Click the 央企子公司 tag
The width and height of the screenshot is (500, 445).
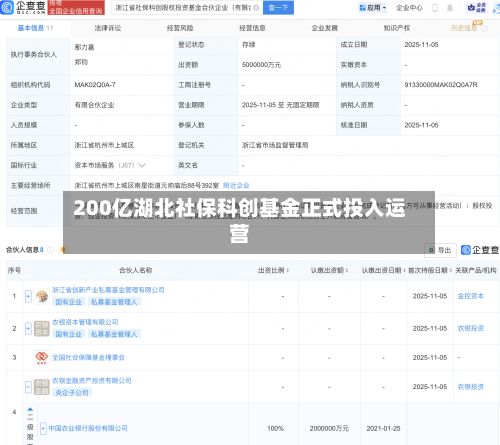(x=72, y=393)
